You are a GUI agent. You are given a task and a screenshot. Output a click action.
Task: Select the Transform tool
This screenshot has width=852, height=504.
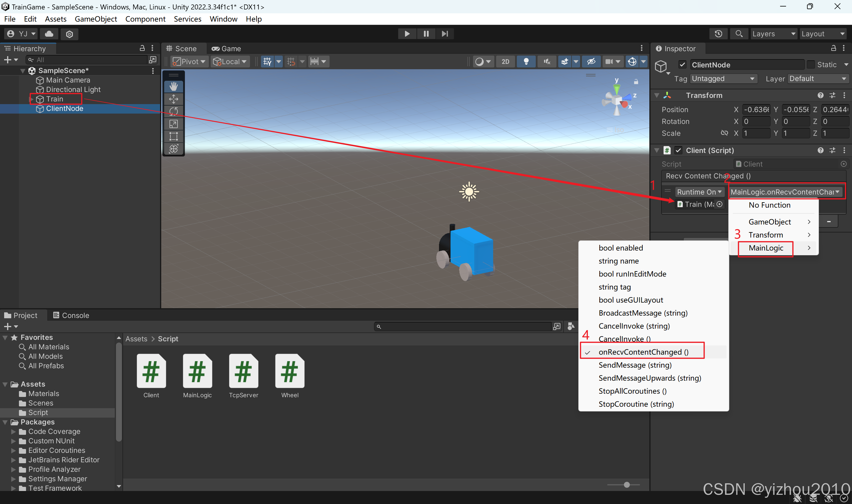[x=174, y=149]
